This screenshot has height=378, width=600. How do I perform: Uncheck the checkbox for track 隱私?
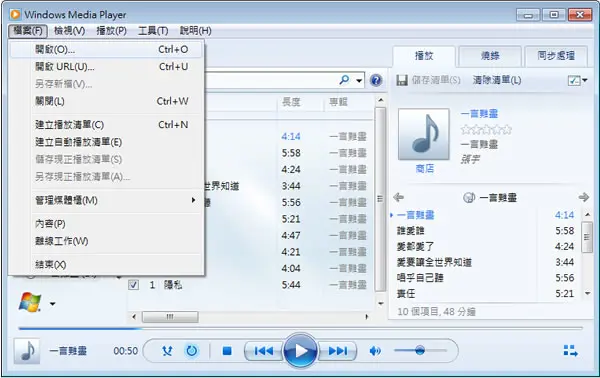[133, 285]
